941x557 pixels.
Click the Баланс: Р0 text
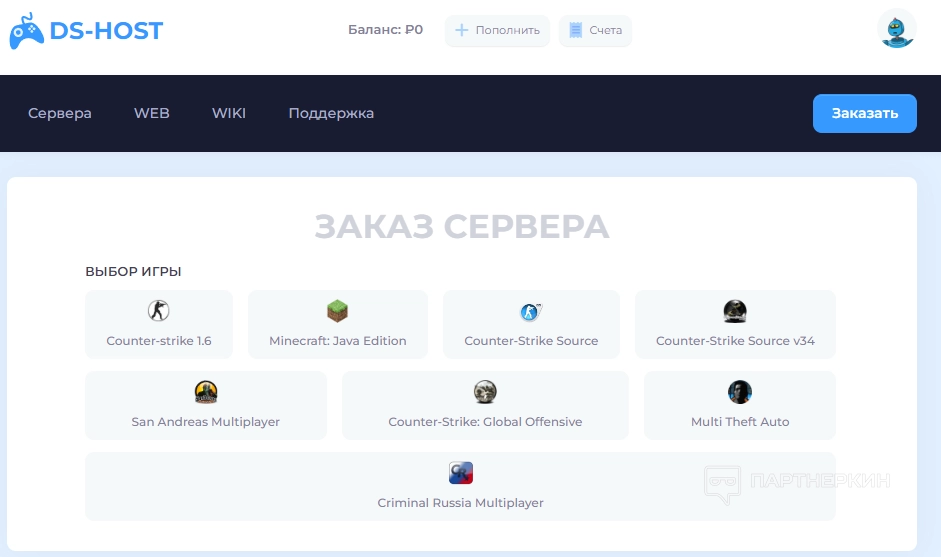tap(385, 29)
